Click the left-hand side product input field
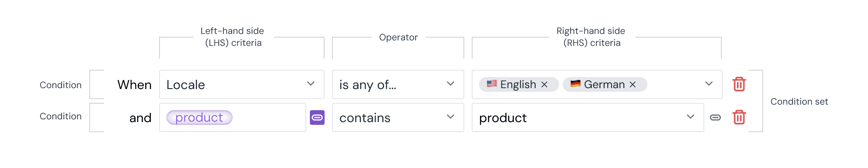Image resolution: width=868 pixels, height=168 pixels. point(268,118)
